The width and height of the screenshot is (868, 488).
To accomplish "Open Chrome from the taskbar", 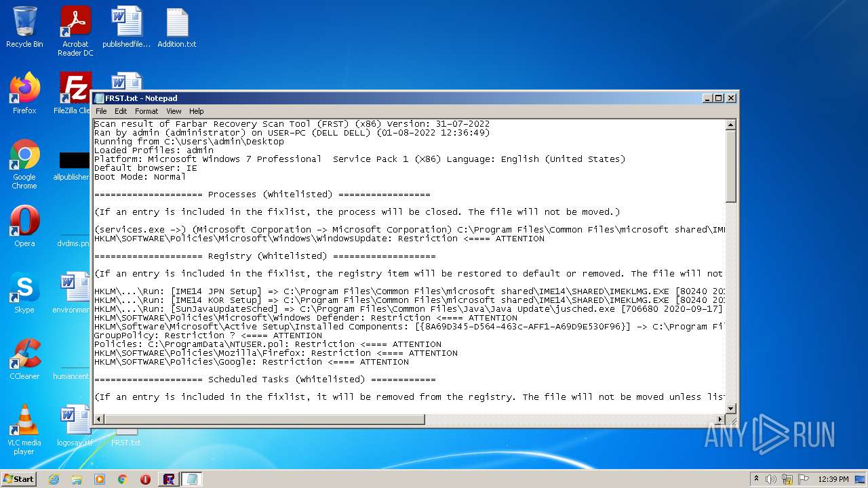I will [123, 479].
